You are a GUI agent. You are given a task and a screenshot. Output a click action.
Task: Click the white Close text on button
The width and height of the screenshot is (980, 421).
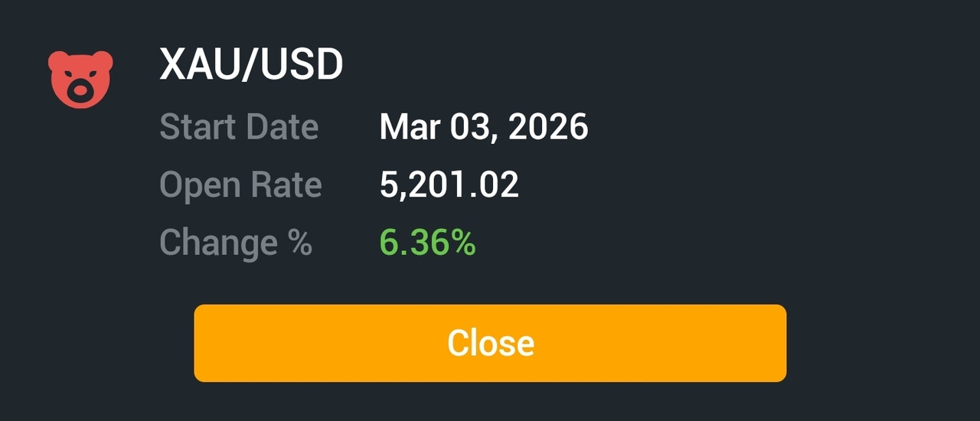point(491,343)
